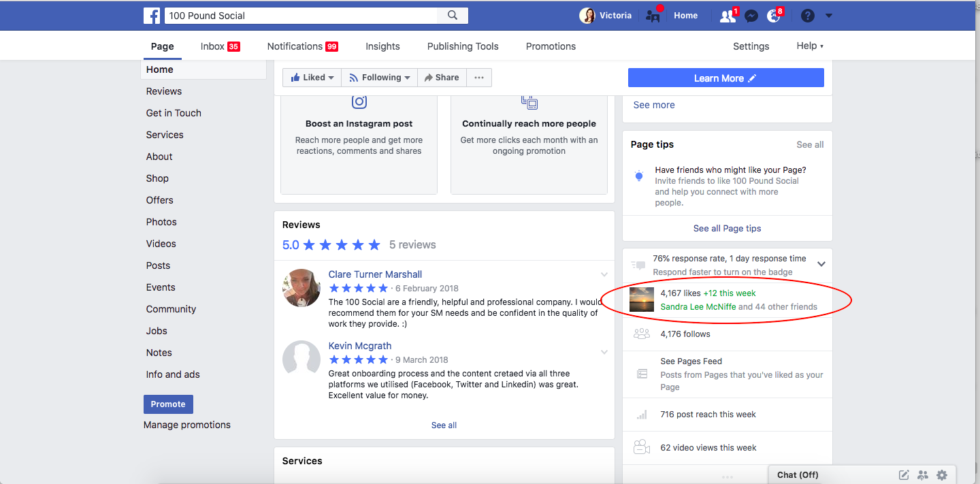Open the Messenger icon
The height and width of the screenshot is (484, 980).
(x=751, y=16)
